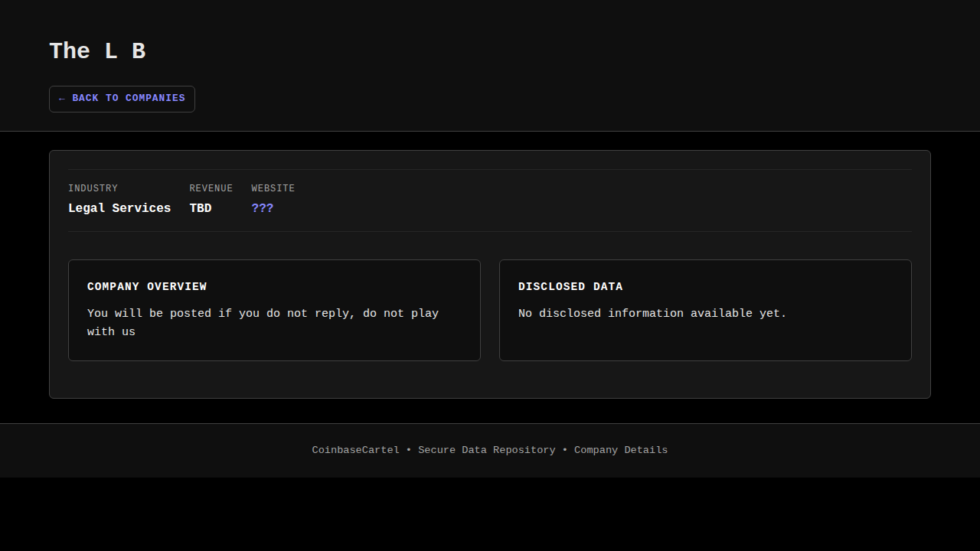Click the Back to Companies button

pos(122,99)
